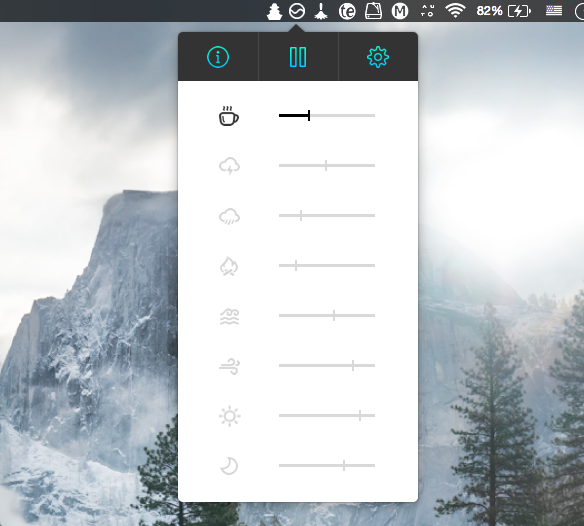Open the battery 82% status menu

pyautogui.click(x=504, y=11)
